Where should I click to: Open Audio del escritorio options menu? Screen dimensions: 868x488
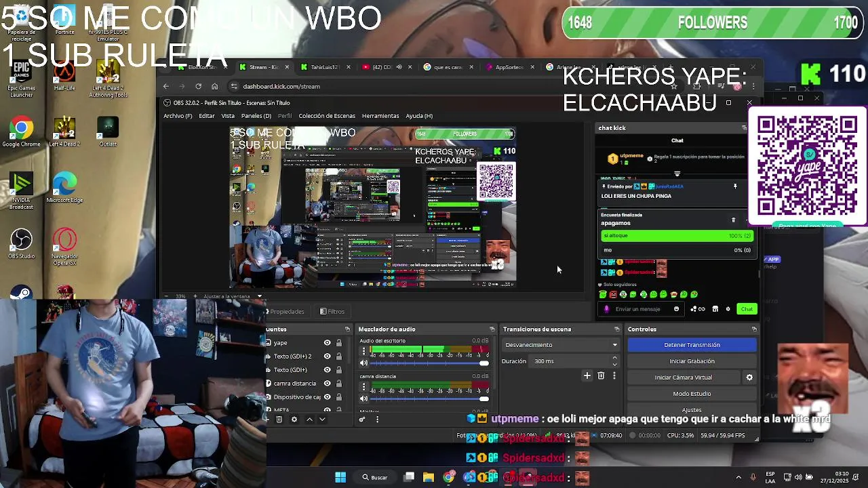(x=363, y=351)
